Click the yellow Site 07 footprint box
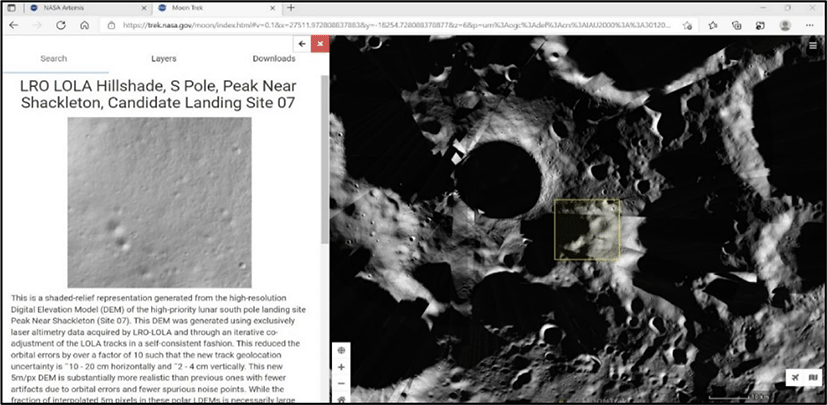Screen dimensions: 827x405 tap(587, 229)
